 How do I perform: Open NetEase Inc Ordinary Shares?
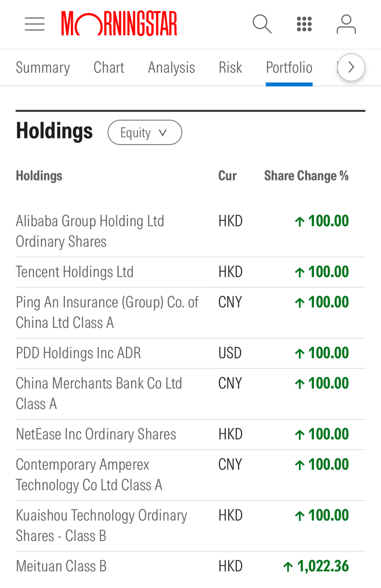[96, 434]
